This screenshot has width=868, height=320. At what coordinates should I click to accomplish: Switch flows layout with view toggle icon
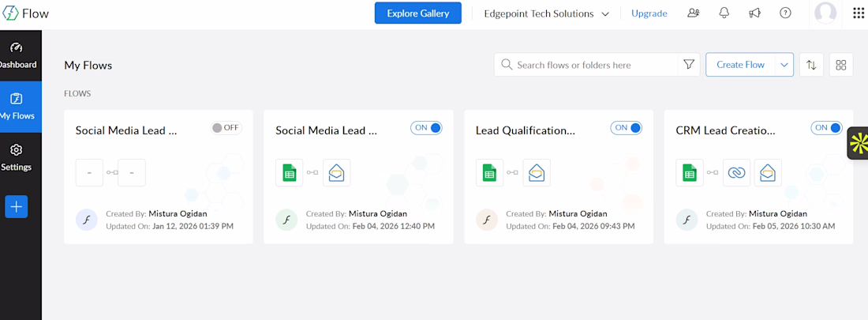click(x=841, y=65)
